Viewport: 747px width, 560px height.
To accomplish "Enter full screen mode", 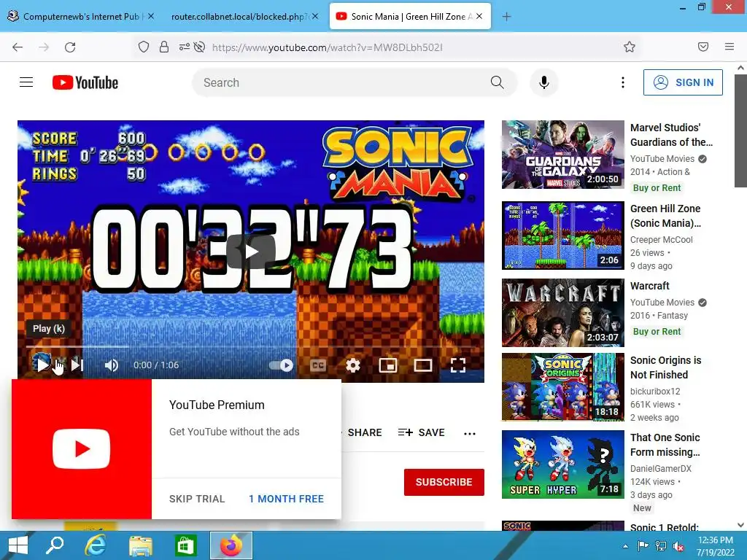I will pyautogui.click(x=458, y=365).
